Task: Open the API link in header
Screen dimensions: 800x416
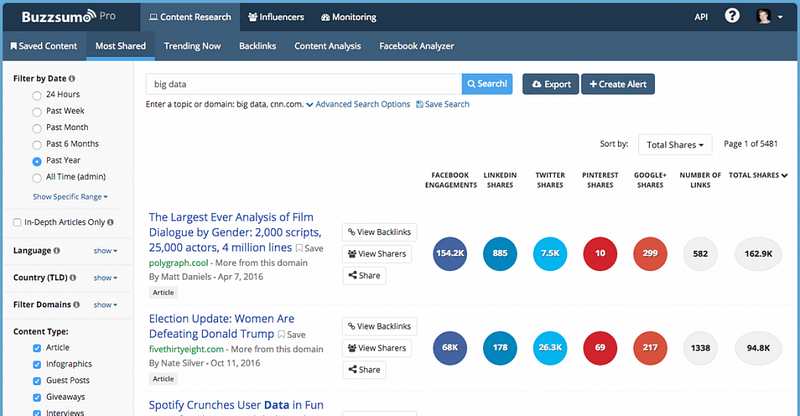Action: coord(701,17)
